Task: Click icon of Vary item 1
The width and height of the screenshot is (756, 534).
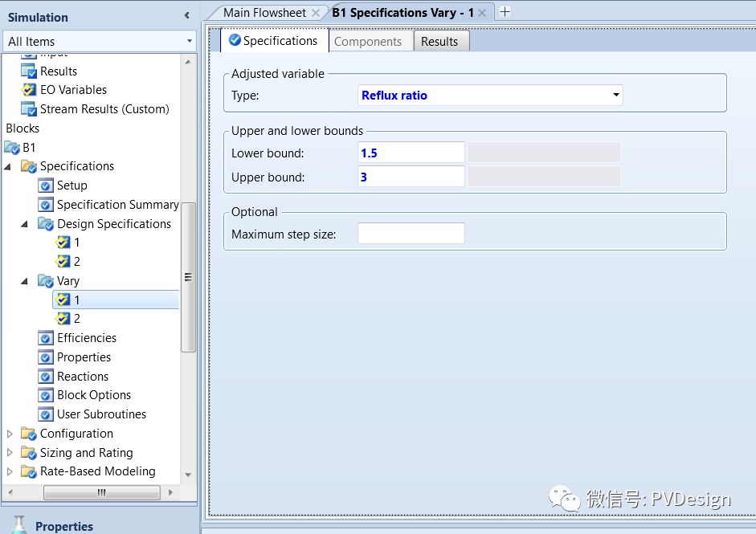Action: (63, 300)
